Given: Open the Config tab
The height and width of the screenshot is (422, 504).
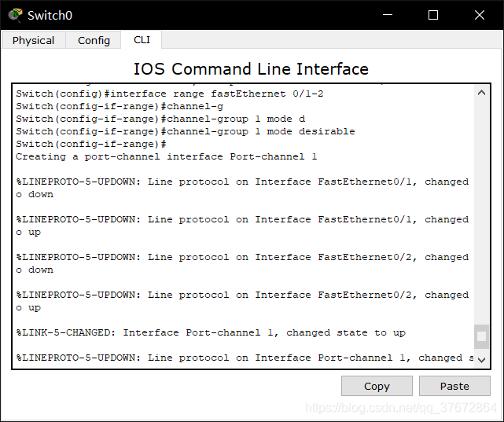Looking at the screenshot, I should (94, 40).
